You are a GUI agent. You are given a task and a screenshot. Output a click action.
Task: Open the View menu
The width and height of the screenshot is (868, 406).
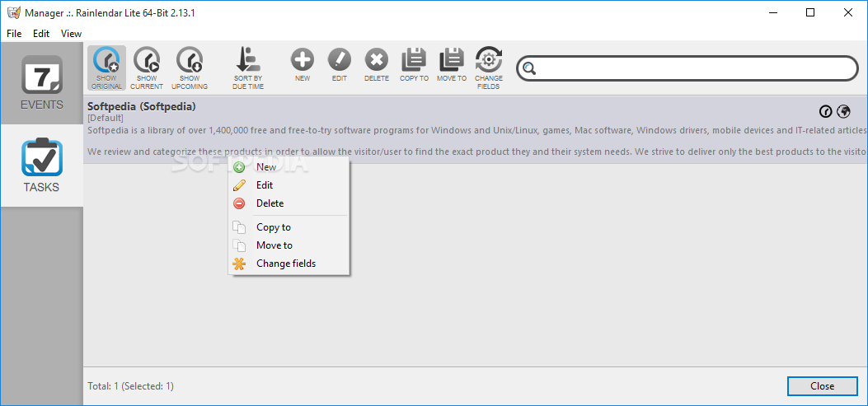coord(71,33)
